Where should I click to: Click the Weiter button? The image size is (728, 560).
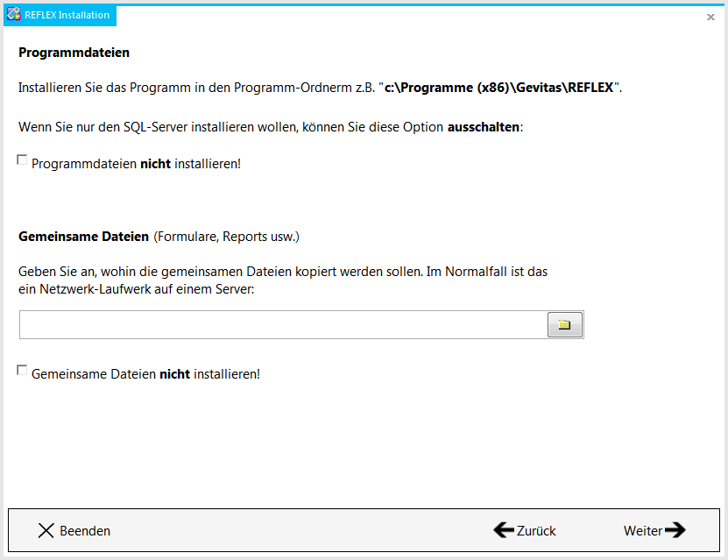(654, 530)
